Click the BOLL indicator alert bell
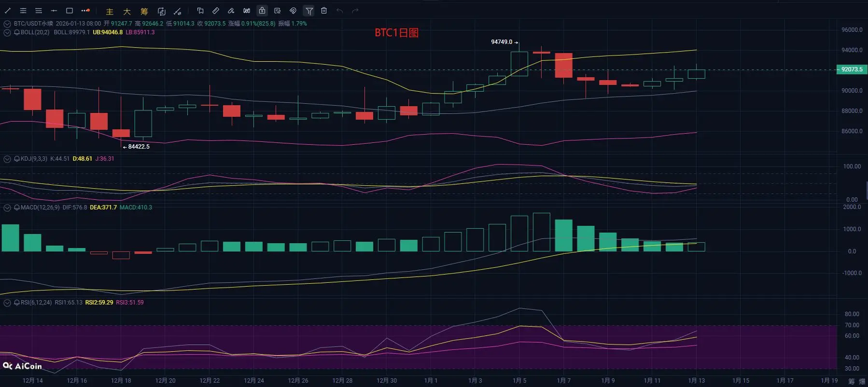The height and width of the screenshot is (387, 868). tap(17, 32)
